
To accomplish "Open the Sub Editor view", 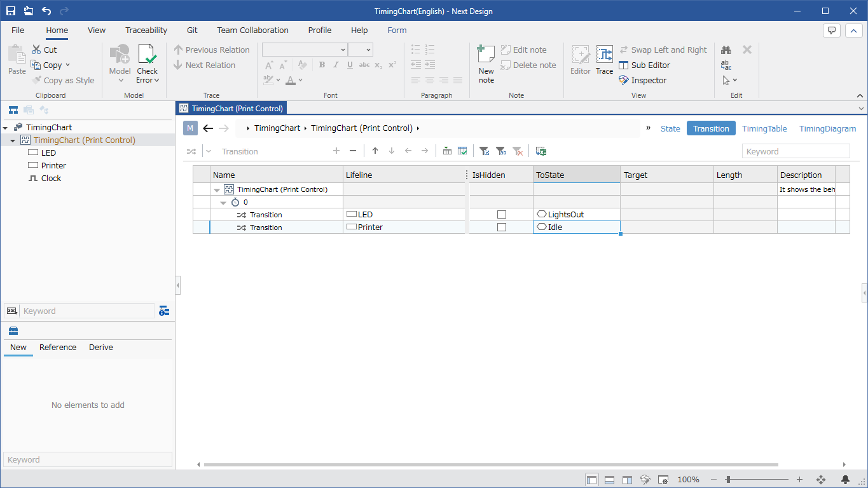I will pyautogui.click(x=644, y=65).
